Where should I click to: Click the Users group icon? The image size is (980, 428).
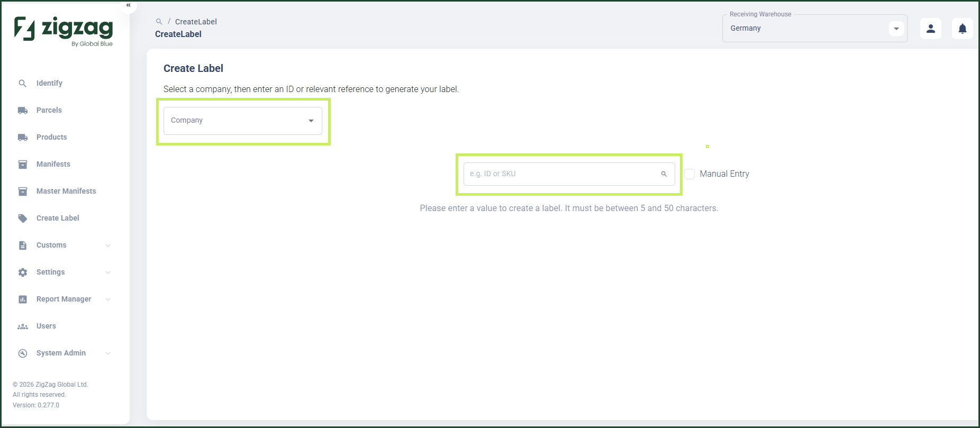[23, 326]
